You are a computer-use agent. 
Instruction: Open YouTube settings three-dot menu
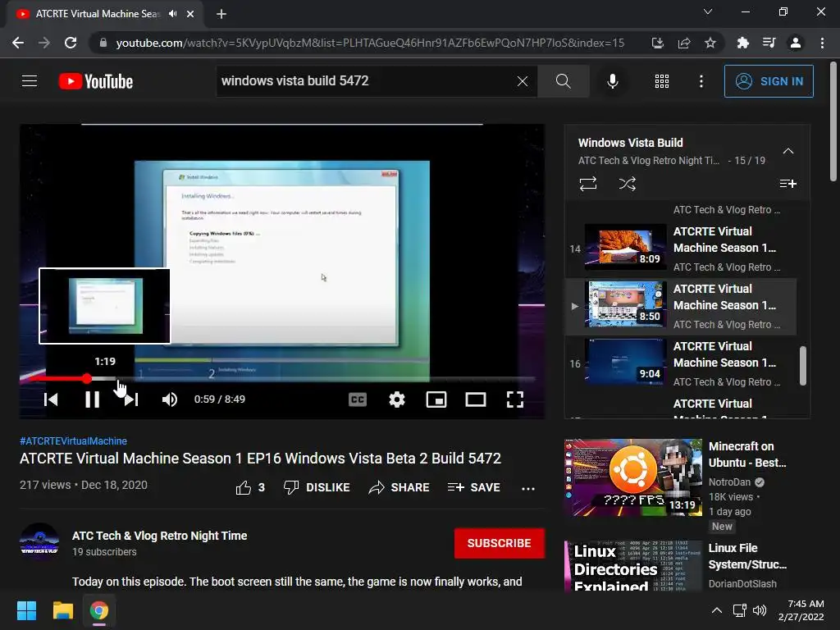coord(701,81)
